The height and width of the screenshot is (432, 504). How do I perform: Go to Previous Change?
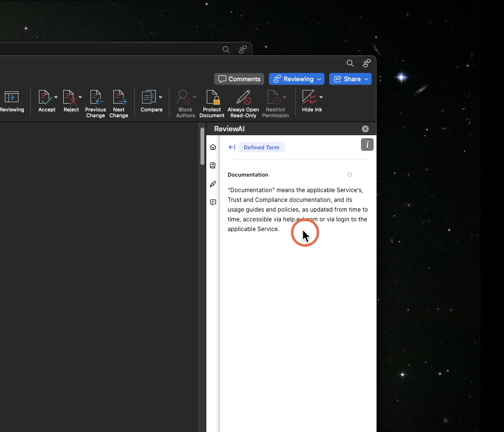point(95,104)
